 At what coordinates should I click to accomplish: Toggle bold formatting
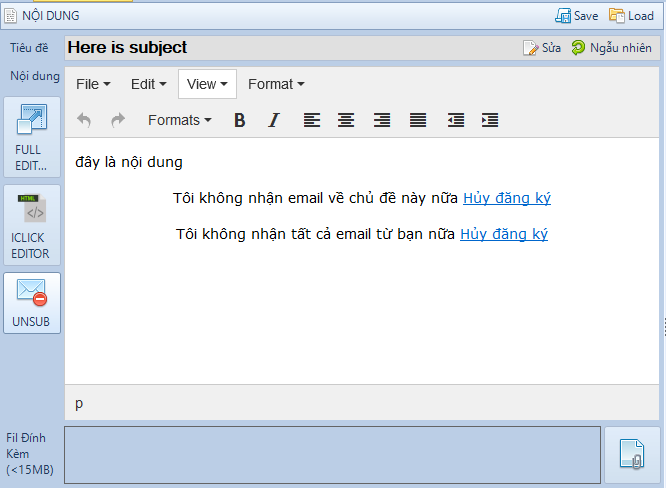[x=240, y=120]
